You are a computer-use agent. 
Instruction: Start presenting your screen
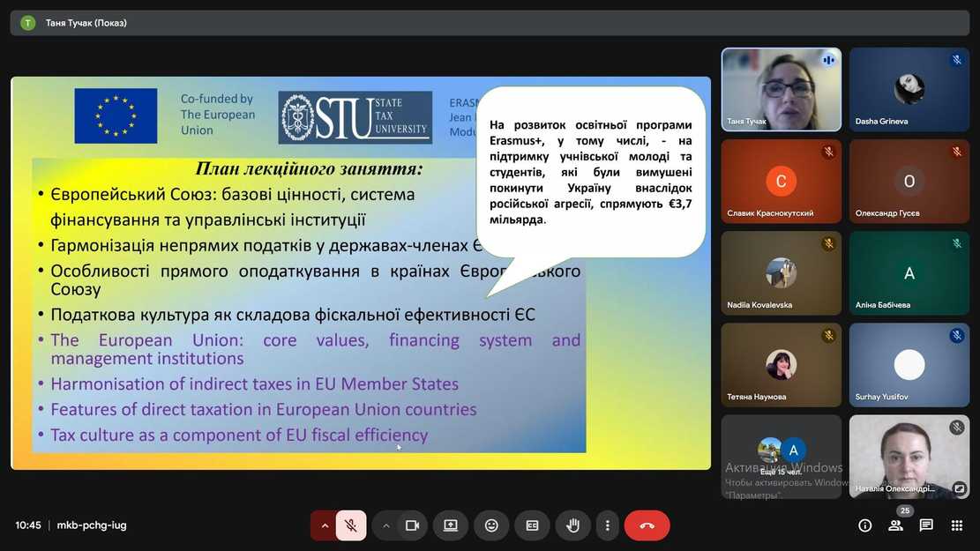click(451, 525)
